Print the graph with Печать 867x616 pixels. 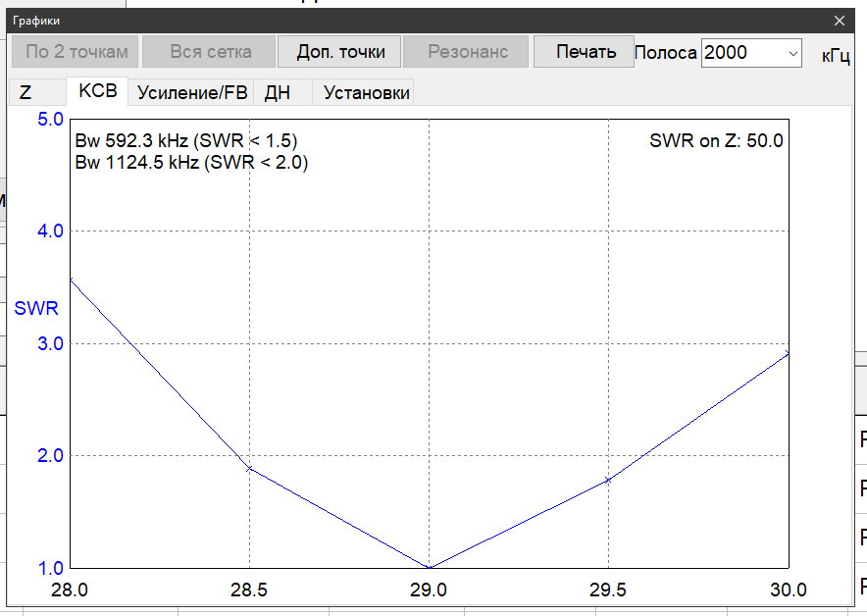[x=586, y=52]
